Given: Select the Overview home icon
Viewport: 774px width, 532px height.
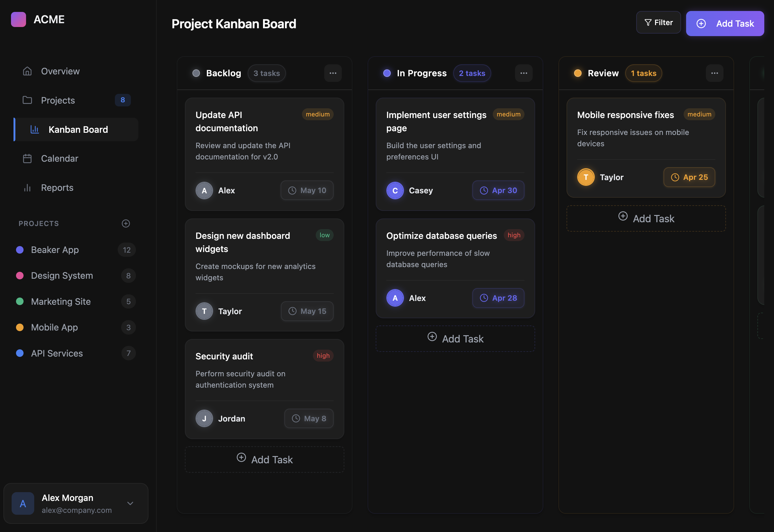Looking at the screenshot, I should click(27, 71).
